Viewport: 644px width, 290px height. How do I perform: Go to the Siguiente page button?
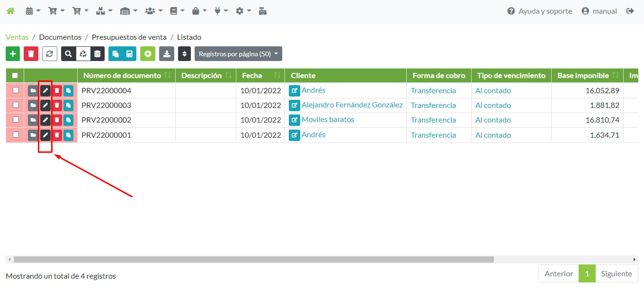pos(617,273)
